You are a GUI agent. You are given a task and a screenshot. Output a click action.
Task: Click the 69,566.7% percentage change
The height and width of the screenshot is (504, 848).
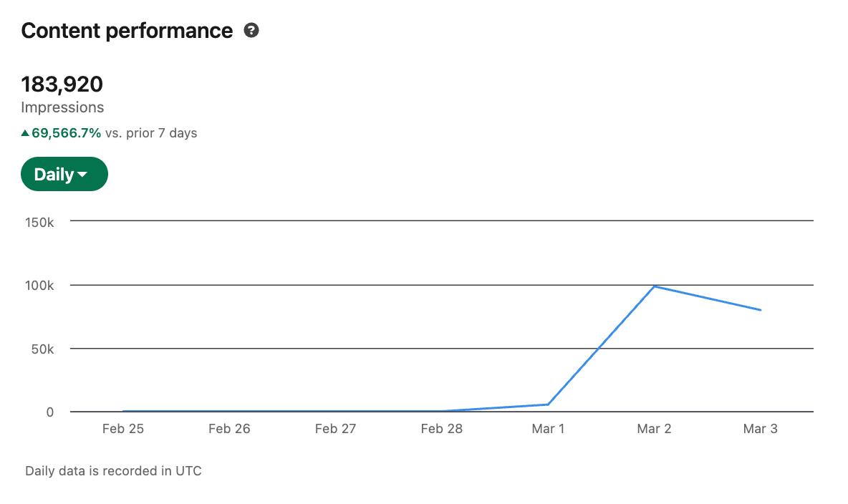(x=66, y=133)
